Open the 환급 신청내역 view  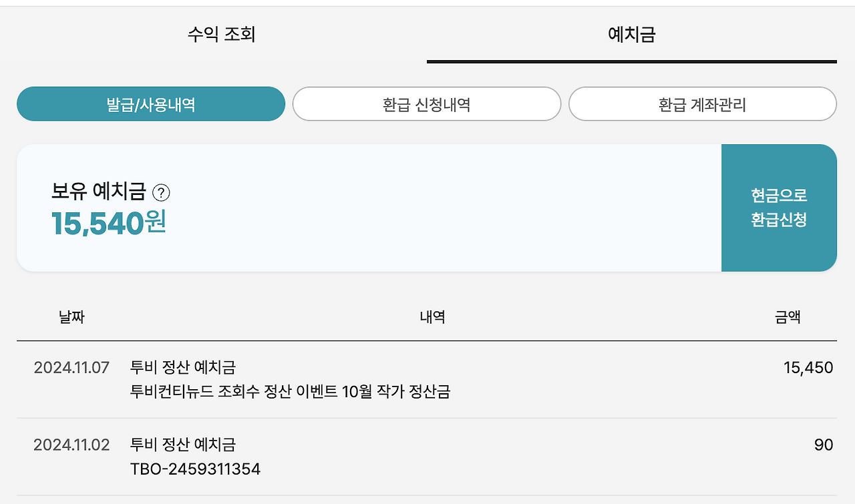(x=427, y=103)
